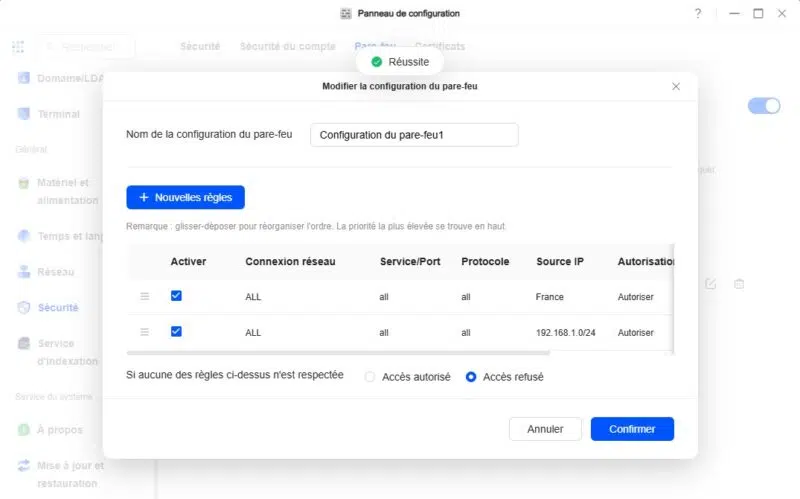The width and height of the screenshot is (800, 499).
Task: Uncheck the 192.168.1.0/24 rule checkbox
Action: click(x=176, y=331)
